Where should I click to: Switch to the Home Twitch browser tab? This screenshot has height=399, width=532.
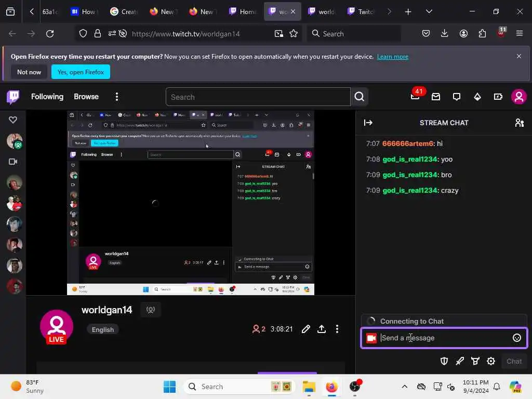[242, 11]
